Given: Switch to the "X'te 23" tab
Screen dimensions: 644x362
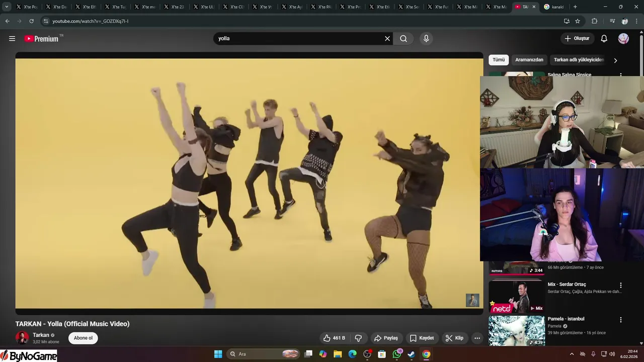Looking at the screenshot, I should pos(174,7).
